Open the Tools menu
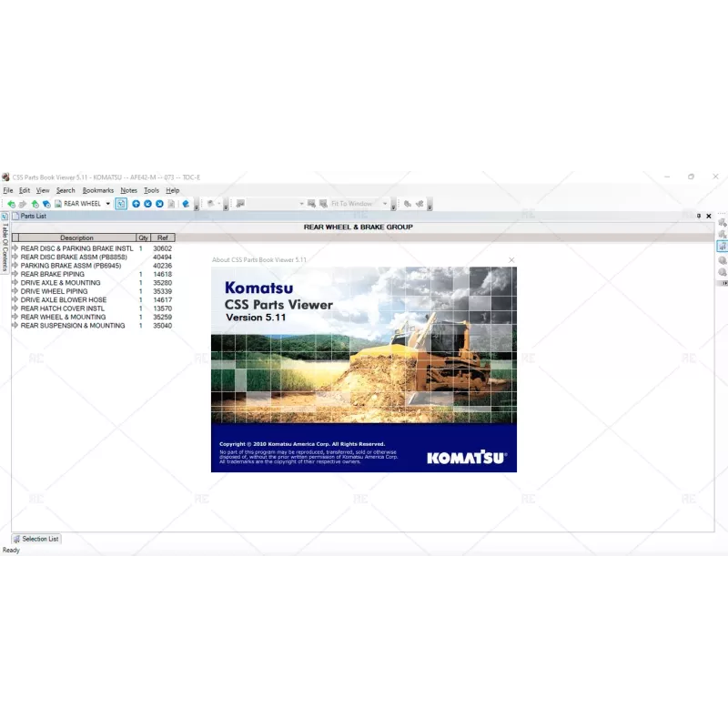Image resolution: width=728 pixels, height=728 pixels. tap(151, 190)
